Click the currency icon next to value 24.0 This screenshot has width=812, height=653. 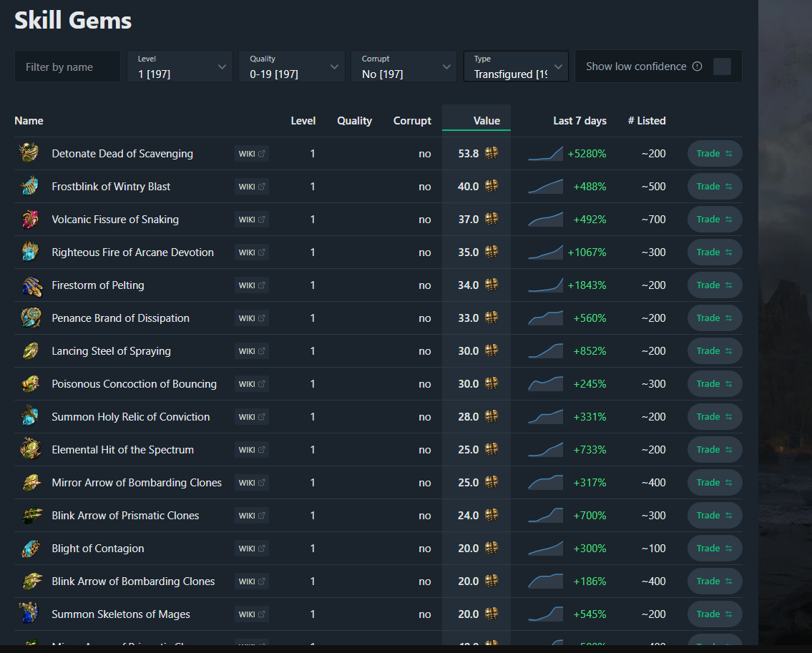[x=491, y=515]
